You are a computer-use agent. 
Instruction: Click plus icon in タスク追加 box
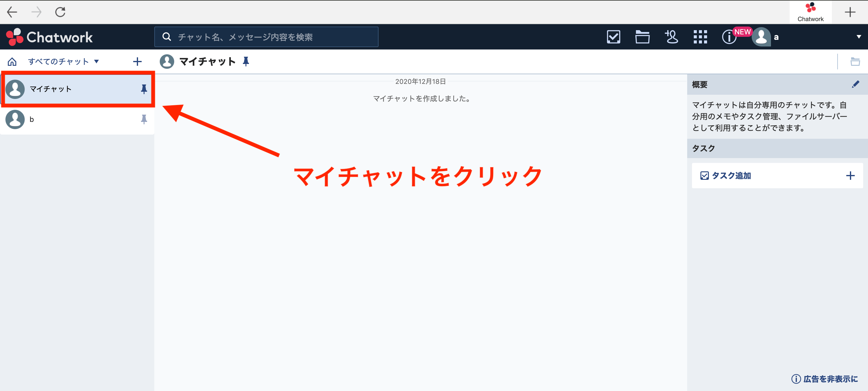point(850,175)
